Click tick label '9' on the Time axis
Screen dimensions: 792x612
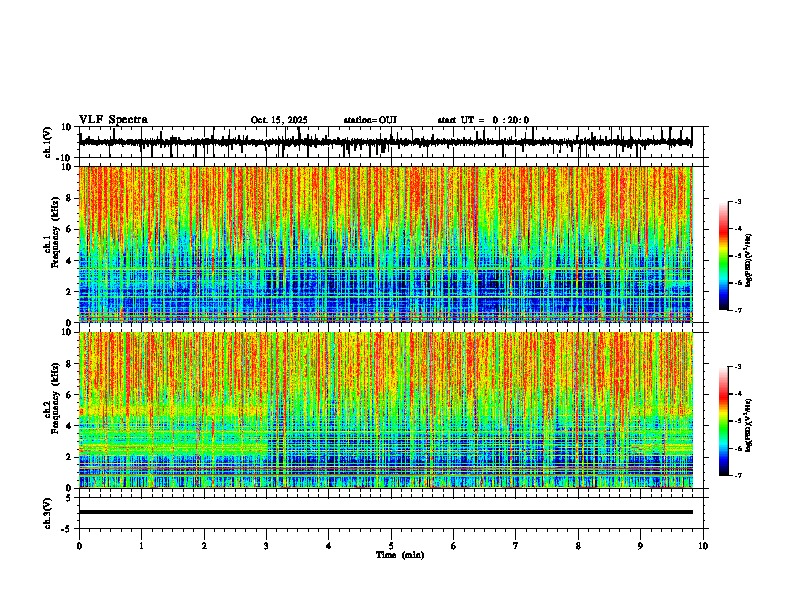coord(640,546)
